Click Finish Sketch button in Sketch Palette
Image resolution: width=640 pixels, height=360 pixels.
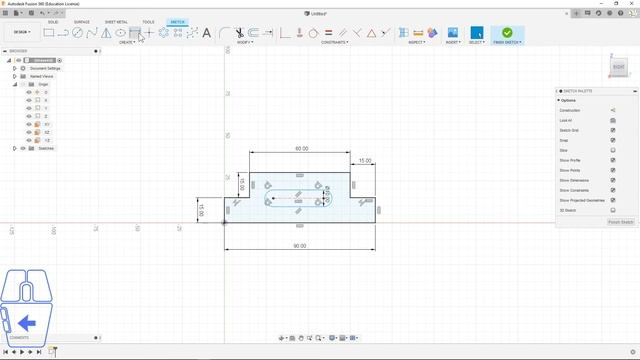coord(620,222)
